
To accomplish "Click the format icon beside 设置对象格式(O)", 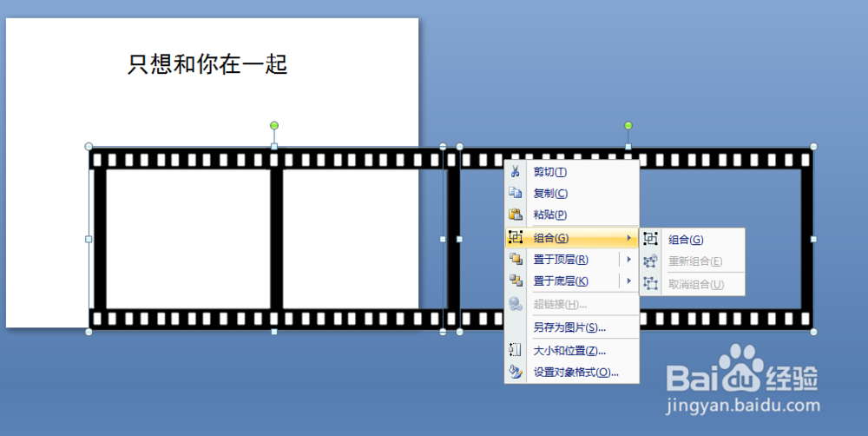I will tap(516, 372).
